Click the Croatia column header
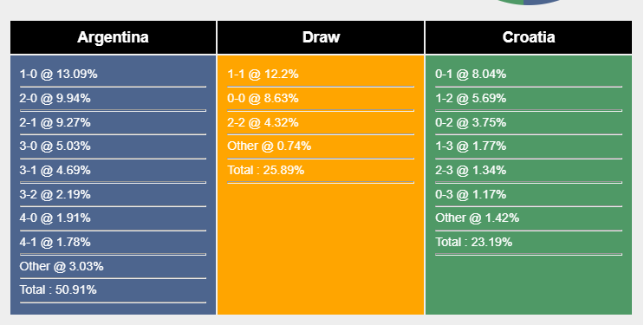Viewport: 644px width, 325px height. tap(529, 37)
